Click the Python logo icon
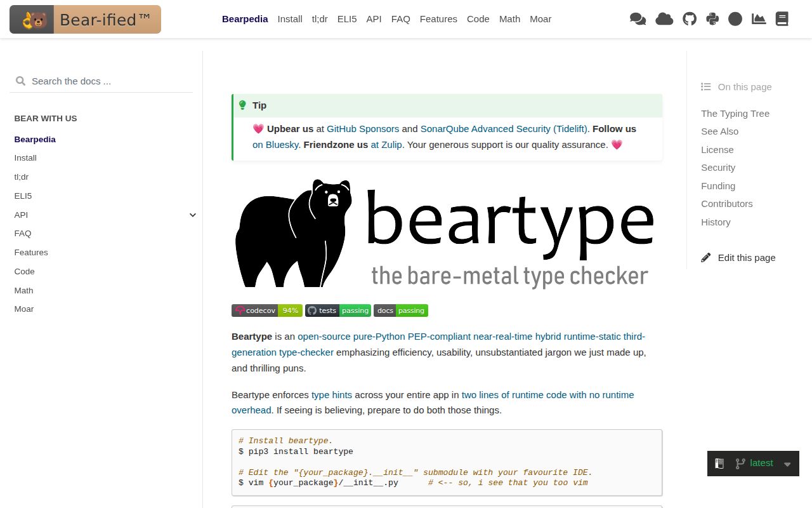 712,19
